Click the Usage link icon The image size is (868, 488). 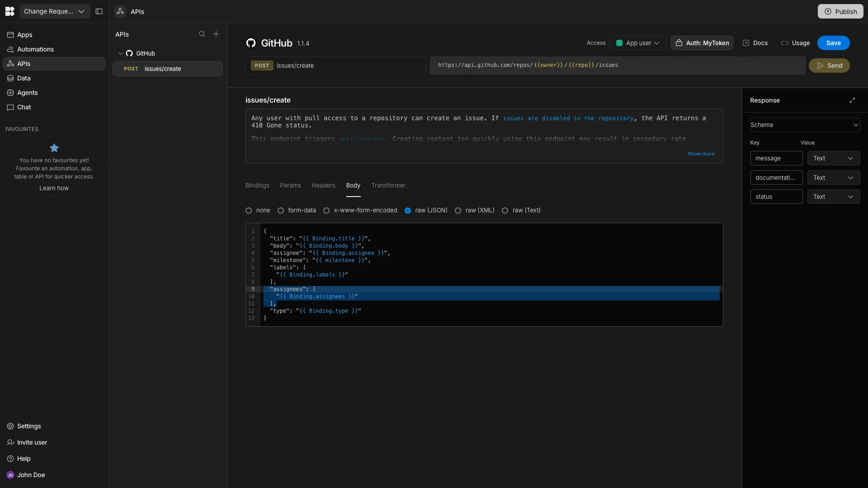(785, 43)
